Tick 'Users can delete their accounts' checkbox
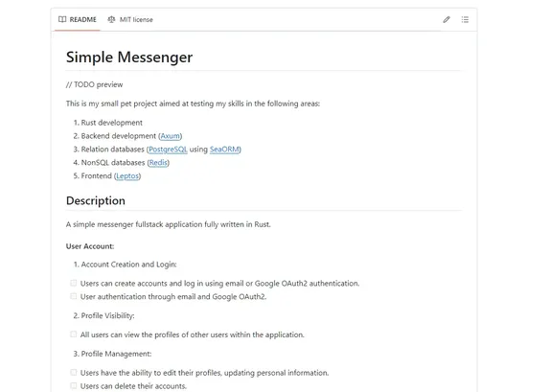 click(73, 385)
